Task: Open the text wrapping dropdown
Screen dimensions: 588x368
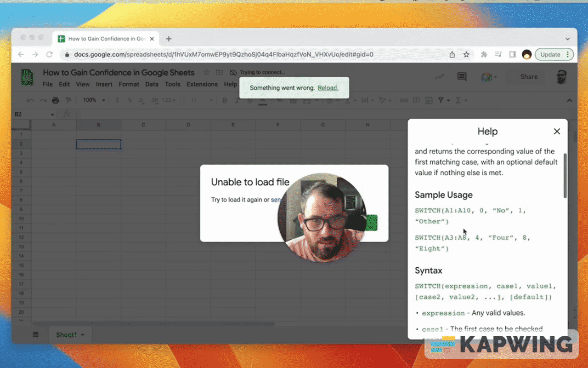Action: click(367, 100)
